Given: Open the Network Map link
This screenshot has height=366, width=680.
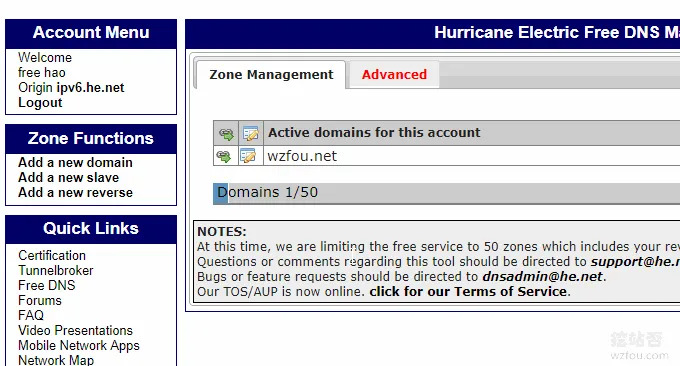Looking at the screenshot, I should click(x=56, y=360).
